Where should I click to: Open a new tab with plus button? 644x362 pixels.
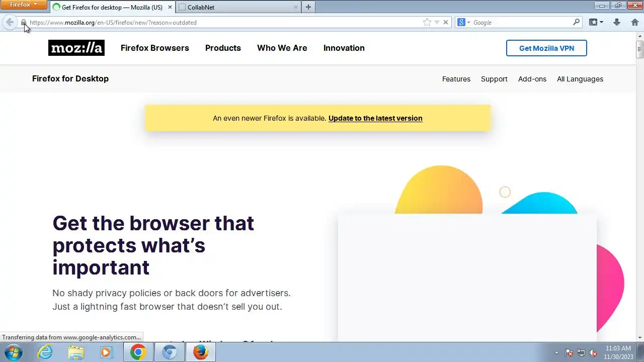(x=308, y=7)
